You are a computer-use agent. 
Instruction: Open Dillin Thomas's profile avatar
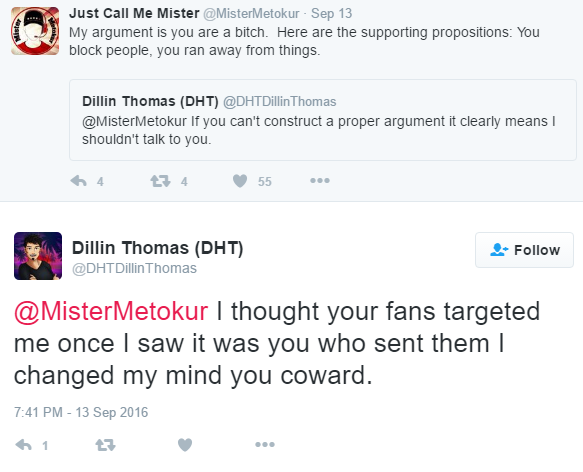click(x=38, y=256)
